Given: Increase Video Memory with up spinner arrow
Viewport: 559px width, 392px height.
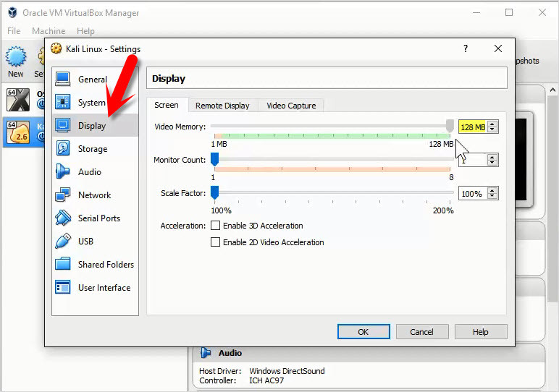Looking at the screenshot, I should pos(492,124).
